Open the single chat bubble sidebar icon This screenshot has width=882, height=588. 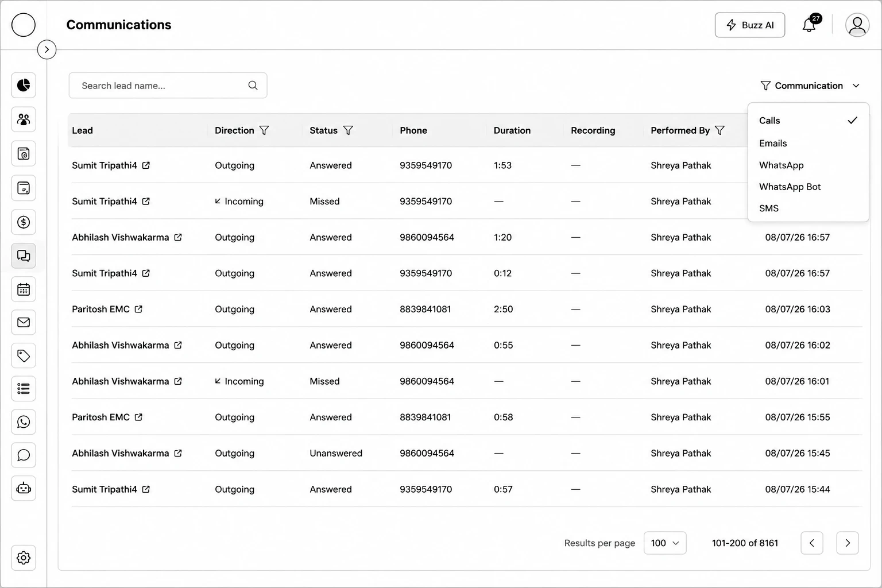pos(24,455)
